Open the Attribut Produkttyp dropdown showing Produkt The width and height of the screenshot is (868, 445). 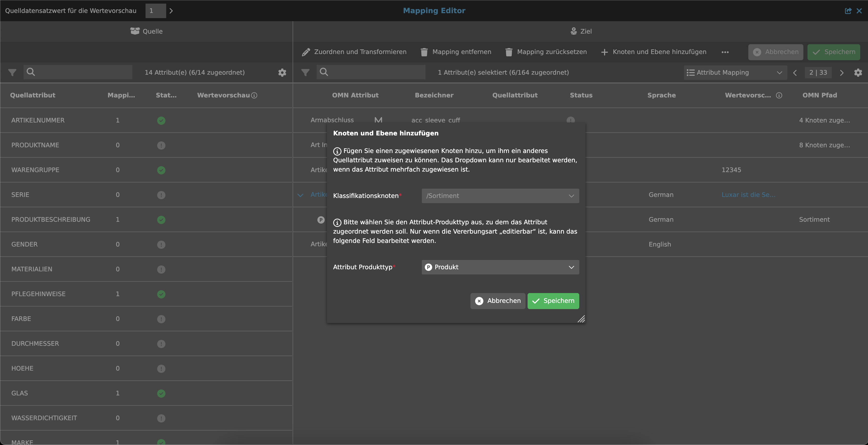point(500,267)
